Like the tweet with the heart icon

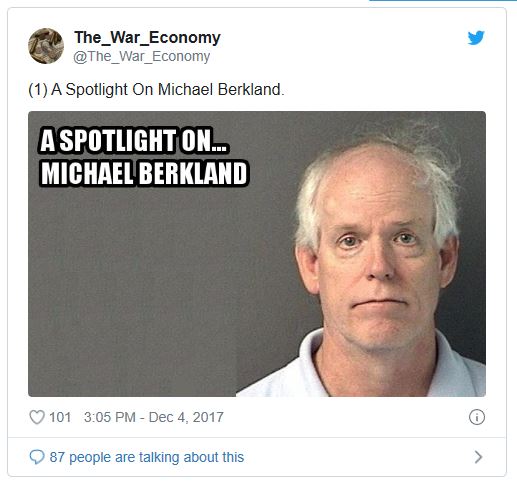[37, 417]
